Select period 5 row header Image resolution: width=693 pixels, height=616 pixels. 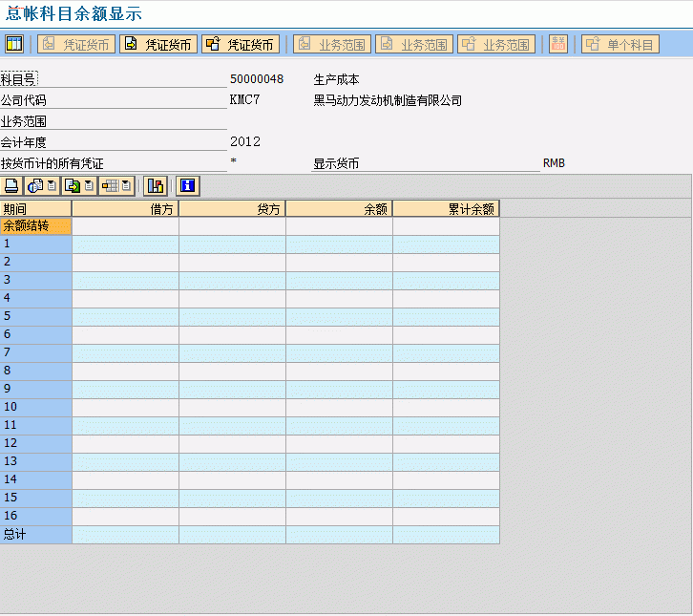[35, 317]
